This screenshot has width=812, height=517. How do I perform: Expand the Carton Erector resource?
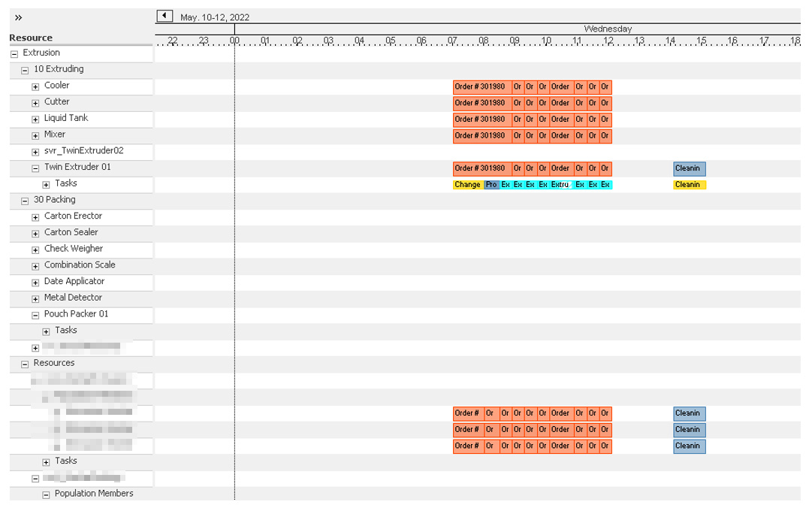pyautogui.click(x=35, y=217)
